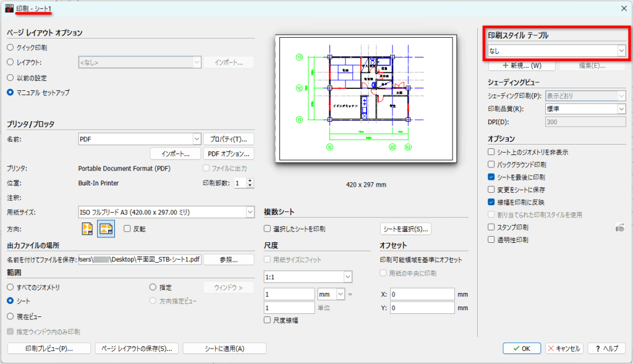Enable 選択したシートを印刷 checkbox

tap(267, 229)
